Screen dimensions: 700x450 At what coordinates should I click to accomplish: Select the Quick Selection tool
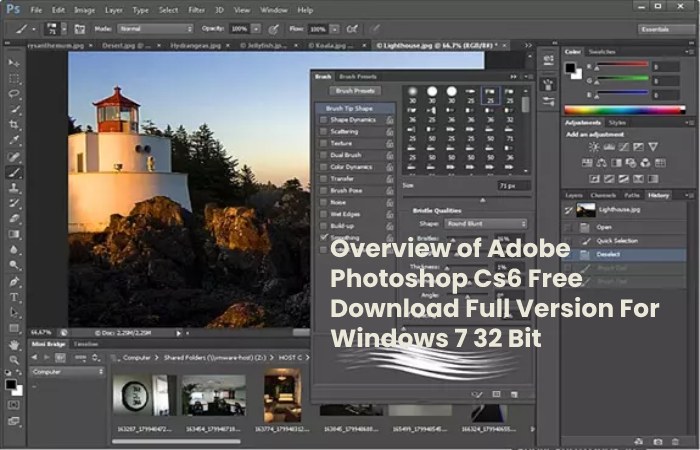14,109
